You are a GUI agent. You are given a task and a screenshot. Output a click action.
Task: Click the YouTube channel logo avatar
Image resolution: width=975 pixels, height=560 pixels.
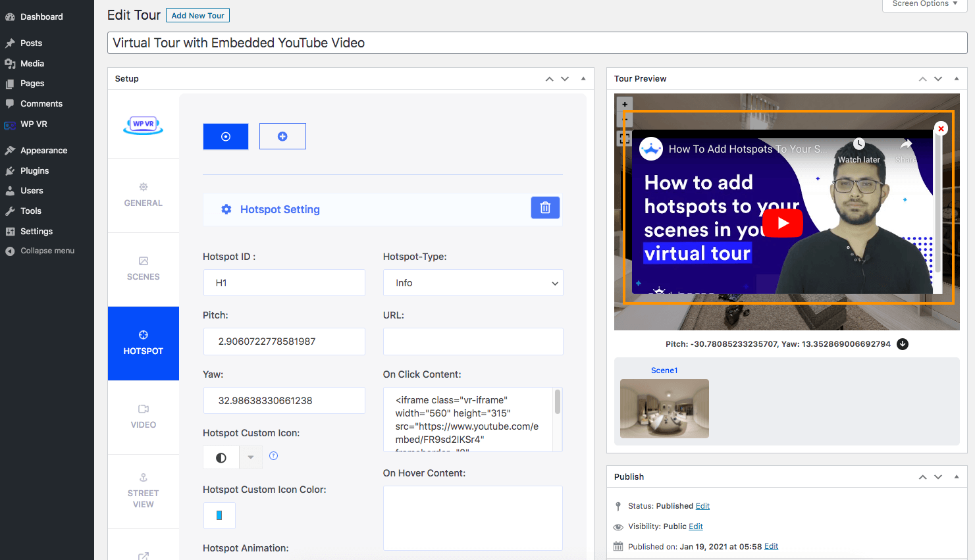[x=651, y=149]
